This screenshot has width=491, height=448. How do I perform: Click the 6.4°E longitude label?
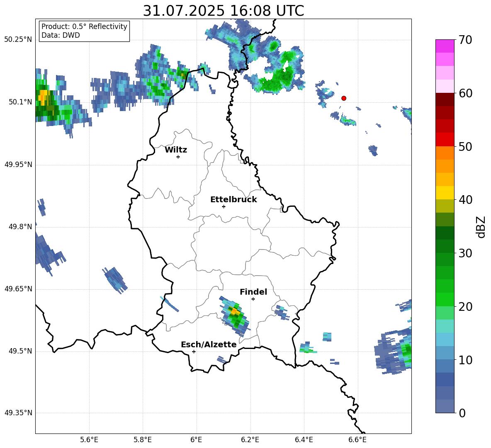pyautogui.click(x=304, y=440)
